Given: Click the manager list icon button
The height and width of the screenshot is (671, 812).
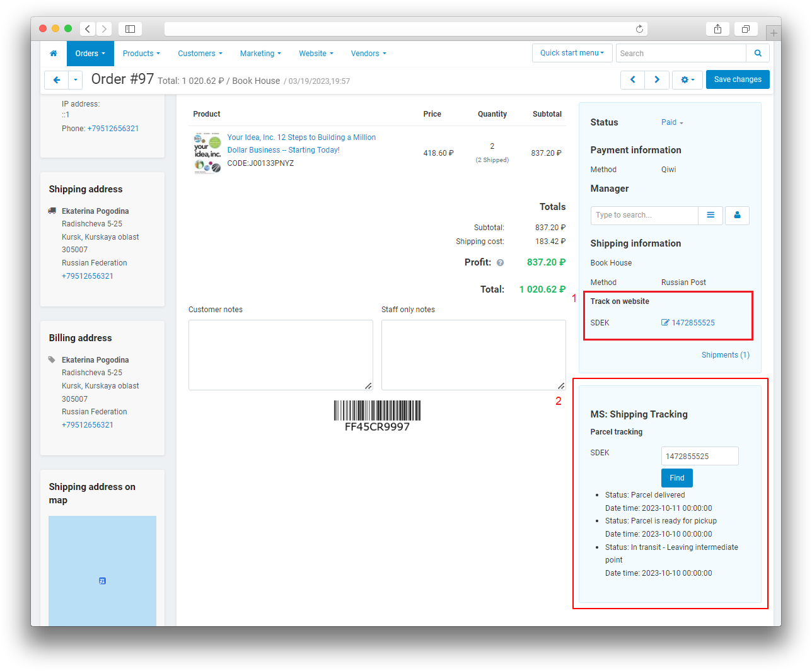Looking at the screenshot, I should (x=710, y=215).
